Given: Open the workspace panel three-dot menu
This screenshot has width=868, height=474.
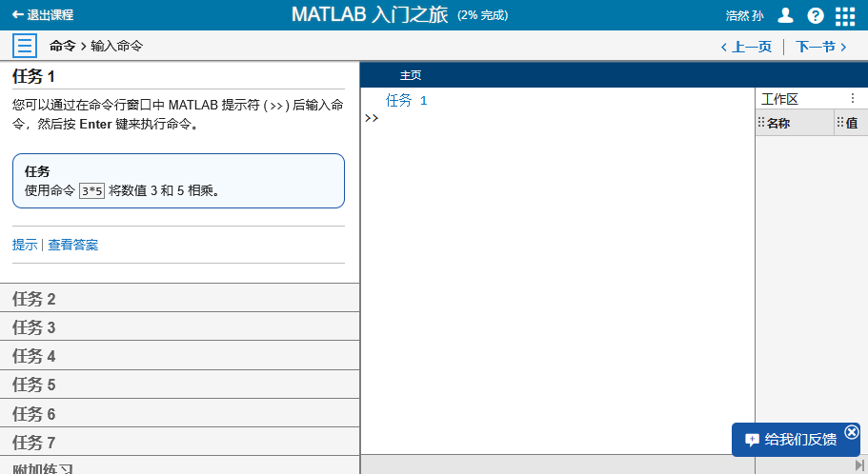Looking at the screenshot, I should [853, 98].
